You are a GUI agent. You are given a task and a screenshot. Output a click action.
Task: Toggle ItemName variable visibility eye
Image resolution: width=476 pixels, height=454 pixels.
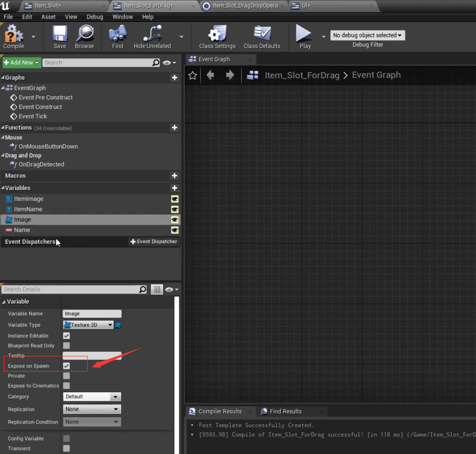(174, 209)
